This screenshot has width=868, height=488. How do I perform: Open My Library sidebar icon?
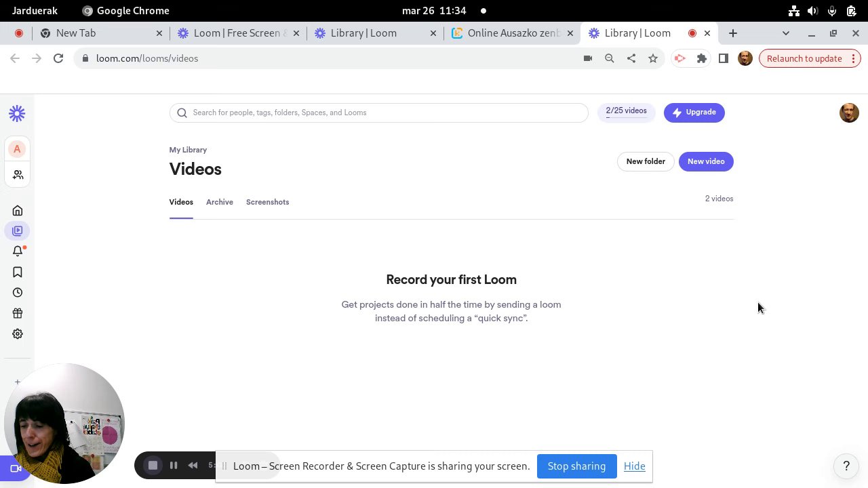18,230
